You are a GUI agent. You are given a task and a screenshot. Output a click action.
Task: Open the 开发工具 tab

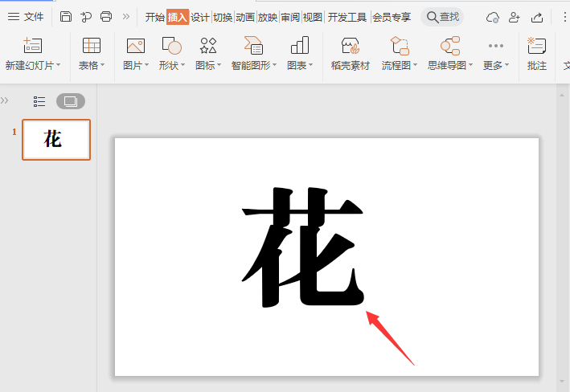(x=347, y=17)
